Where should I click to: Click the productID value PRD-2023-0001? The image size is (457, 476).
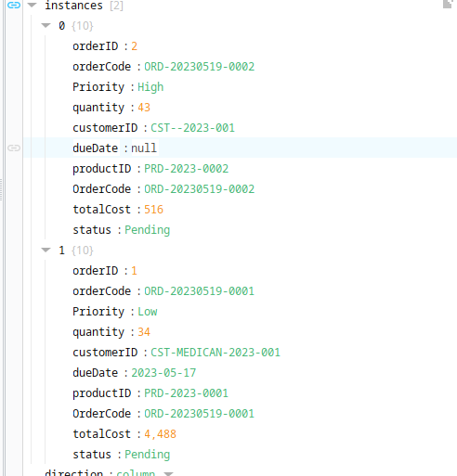click(x=187, y=393)
